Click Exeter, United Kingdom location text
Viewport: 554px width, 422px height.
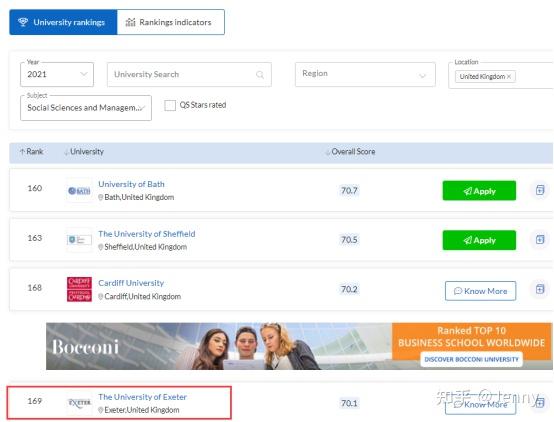point(142,410)
